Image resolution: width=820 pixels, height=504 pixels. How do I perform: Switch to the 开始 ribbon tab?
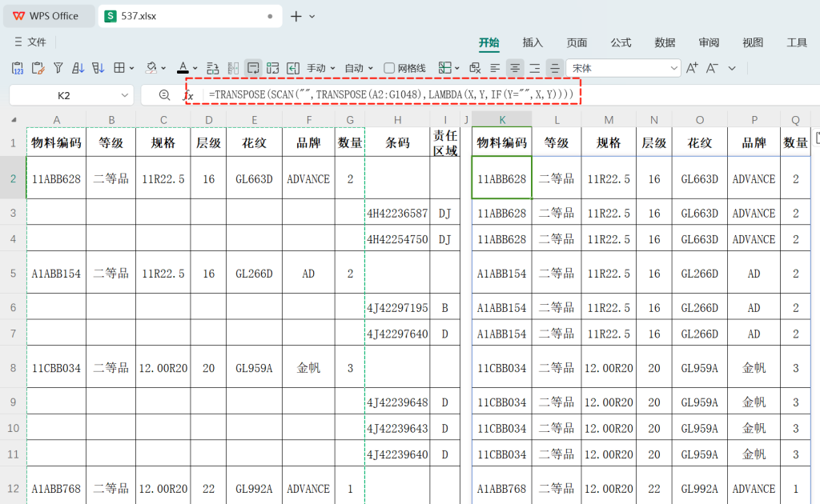(x=489, y=42)
